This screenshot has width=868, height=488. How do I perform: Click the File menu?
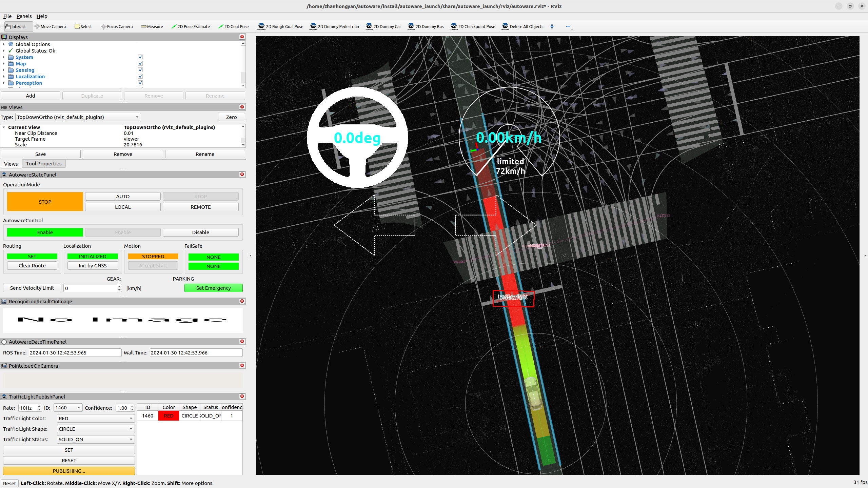point(7,16)
